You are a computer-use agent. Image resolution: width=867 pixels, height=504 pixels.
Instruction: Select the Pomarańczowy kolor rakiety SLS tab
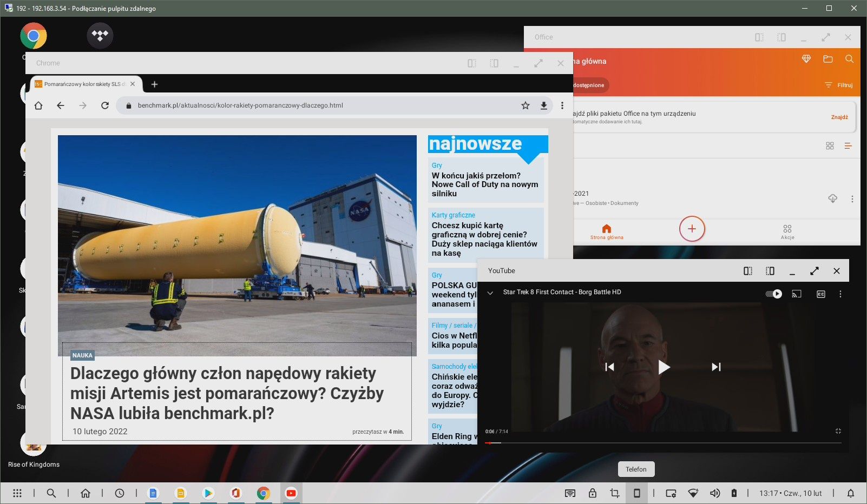(x=87, y=84)
